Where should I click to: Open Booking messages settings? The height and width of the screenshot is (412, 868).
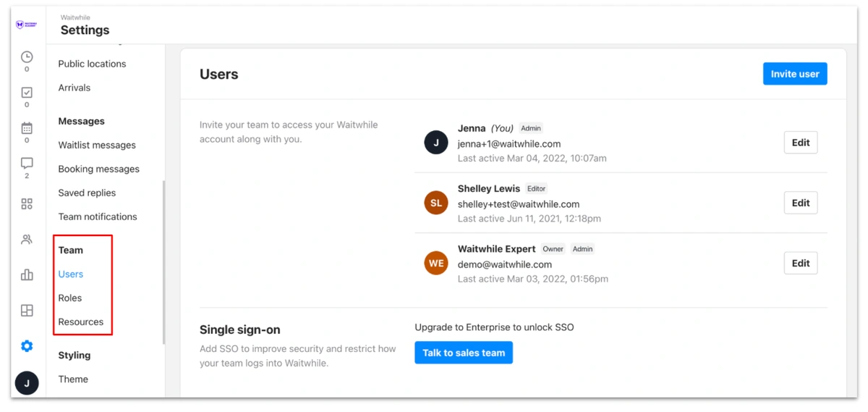(x=99, y=169)
